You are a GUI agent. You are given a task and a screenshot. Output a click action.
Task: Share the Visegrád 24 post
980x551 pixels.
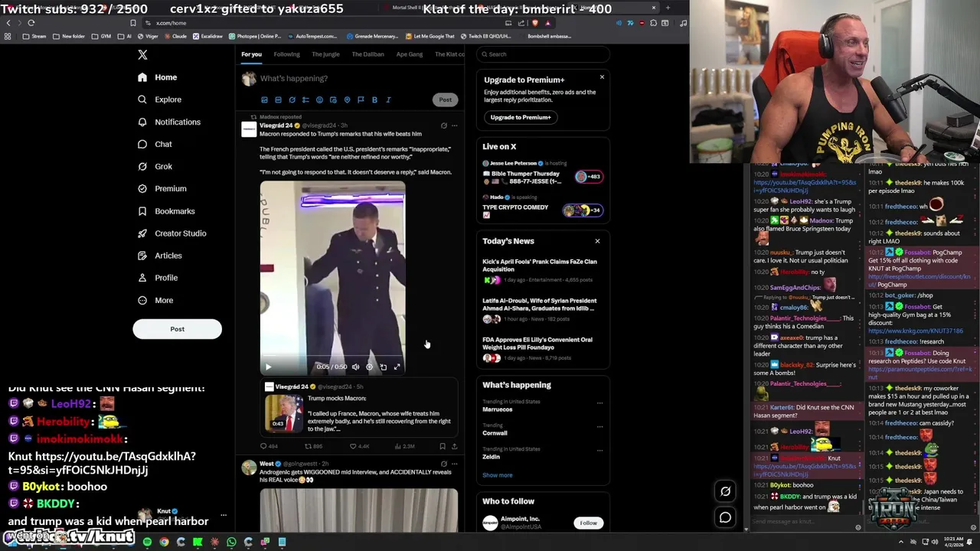tap(454, 446)
